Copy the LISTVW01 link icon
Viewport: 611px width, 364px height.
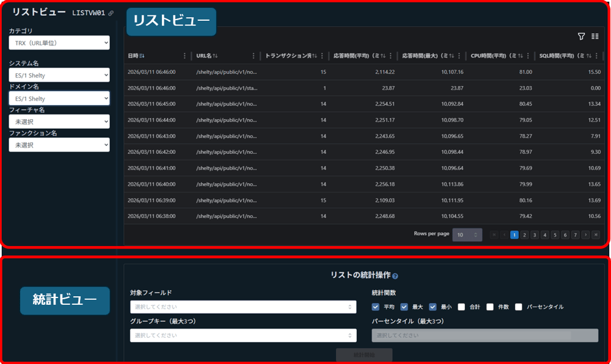point(111,13)
